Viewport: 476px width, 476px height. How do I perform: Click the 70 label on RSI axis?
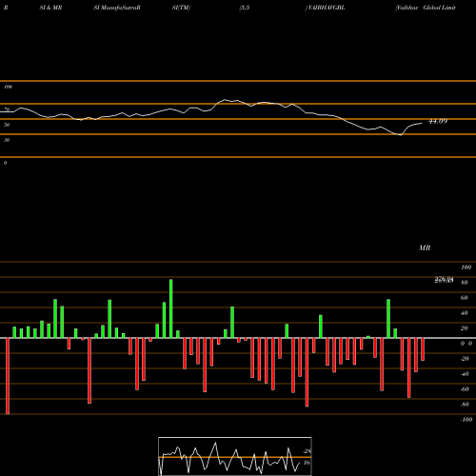pos(7,109)
